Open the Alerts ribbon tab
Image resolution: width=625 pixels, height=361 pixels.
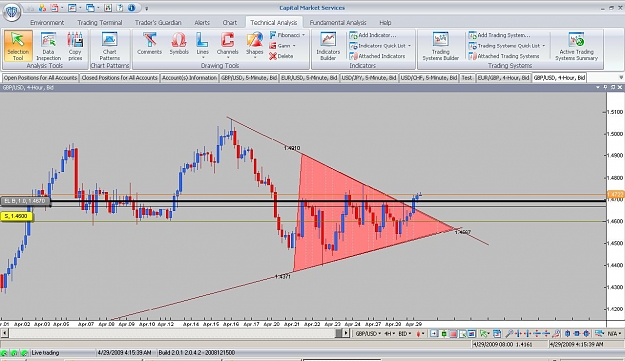click(x=202, y=22)
